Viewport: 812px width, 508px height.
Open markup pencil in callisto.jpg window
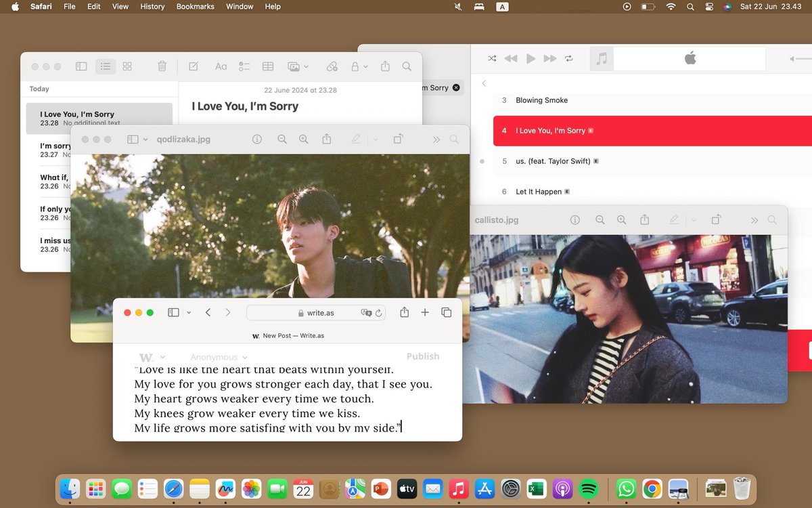point(674,220)
